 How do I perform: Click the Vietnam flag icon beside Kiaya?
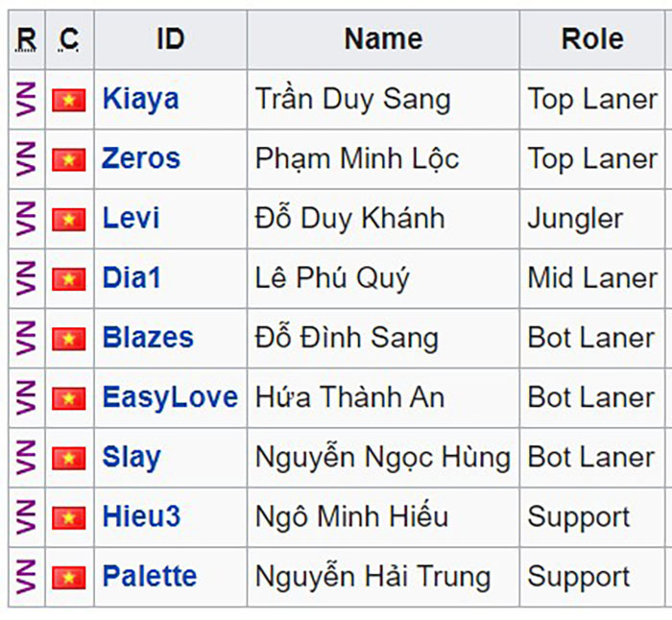pos(68,100)
